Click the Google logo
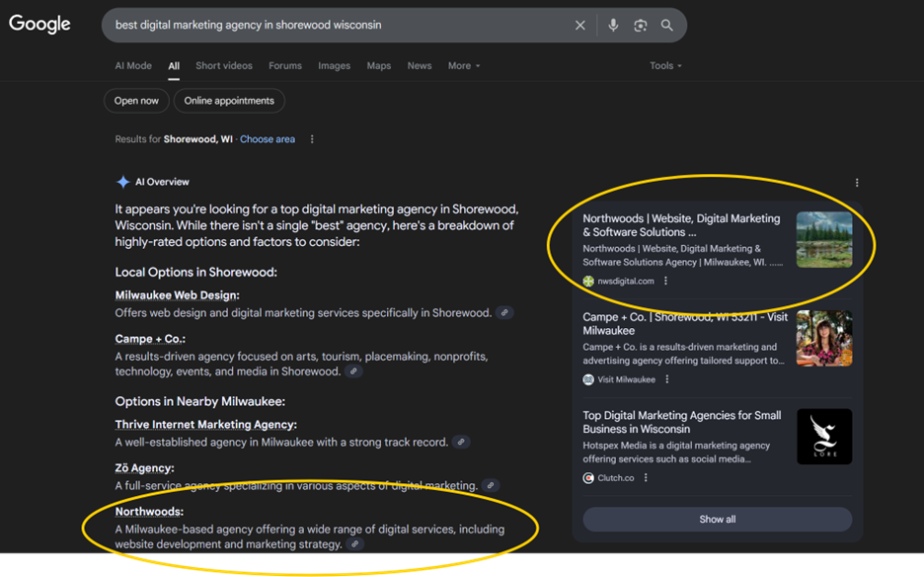924x577 pixels. pyautogui.click(x=40, y=25)
